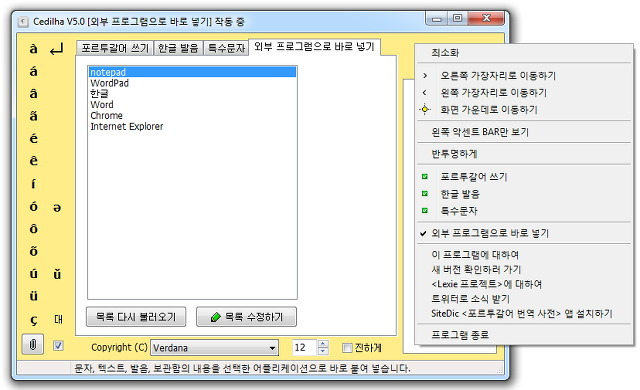Viewport: 640px width, 390px height.
Task: Insert the schwa ə character
Action: pyautogui.click(x=57, y=208)
